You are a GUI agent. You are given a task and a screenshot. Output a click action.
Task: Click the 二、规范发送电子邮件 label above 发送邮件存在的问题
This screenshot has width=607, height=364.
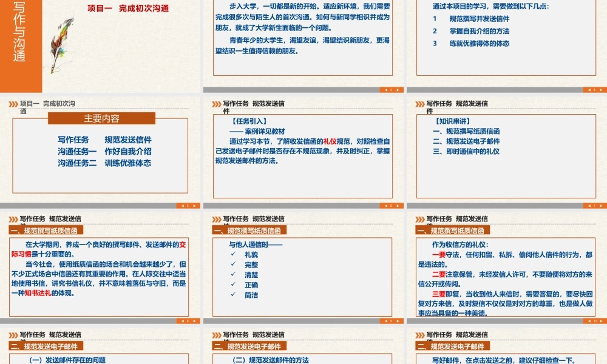[x=46, y=346]
